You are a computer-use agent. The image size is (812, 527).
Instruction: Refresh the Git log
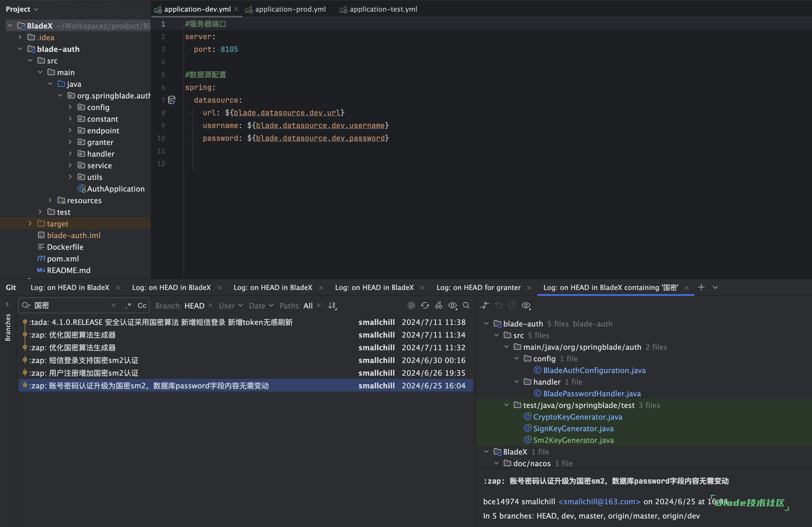(425, 305)
